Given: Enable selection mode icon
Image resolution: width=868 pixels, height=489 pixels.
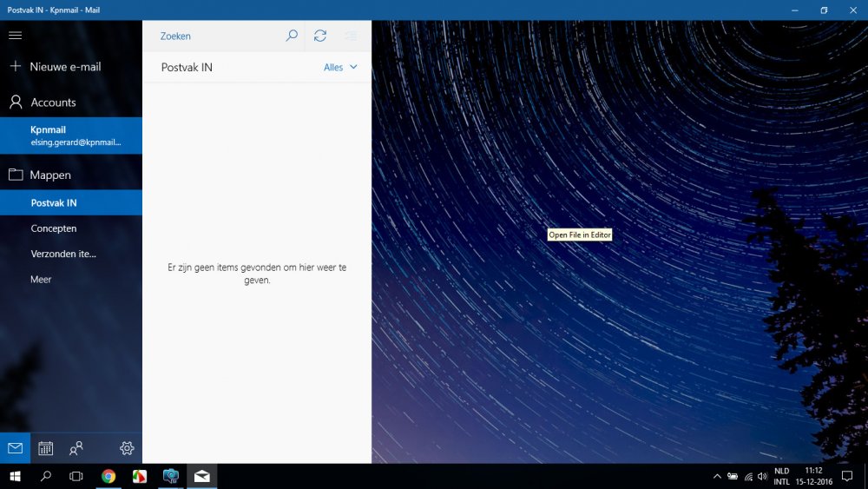Looking at the screenshot, I should [351, 36].
